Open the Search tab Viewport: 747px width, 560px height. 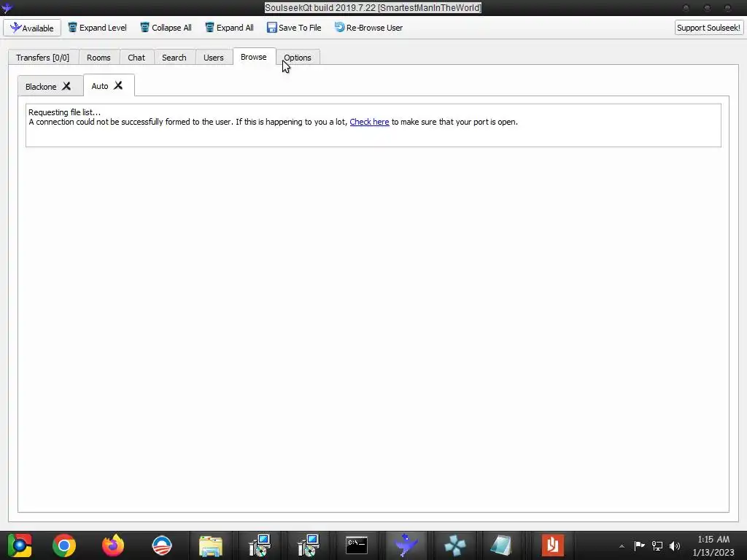(x=174, y=57)
